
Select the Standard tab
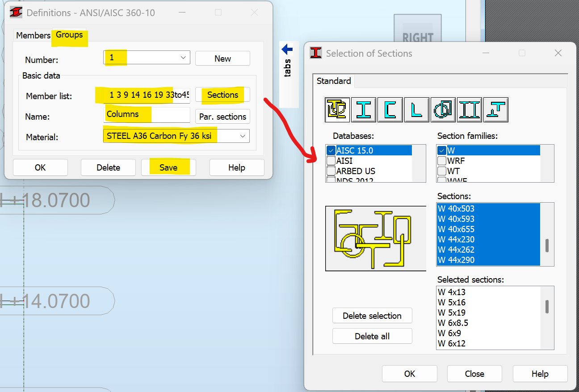[x=334, y=81]
